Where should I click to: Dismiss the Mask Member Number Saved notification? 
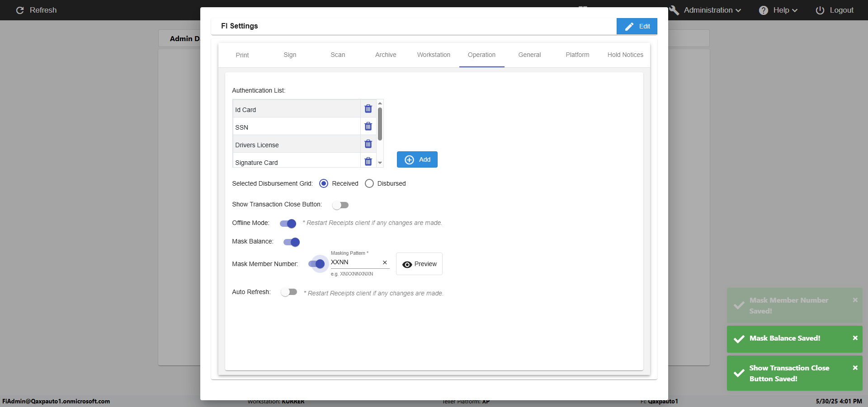point(855,300)
